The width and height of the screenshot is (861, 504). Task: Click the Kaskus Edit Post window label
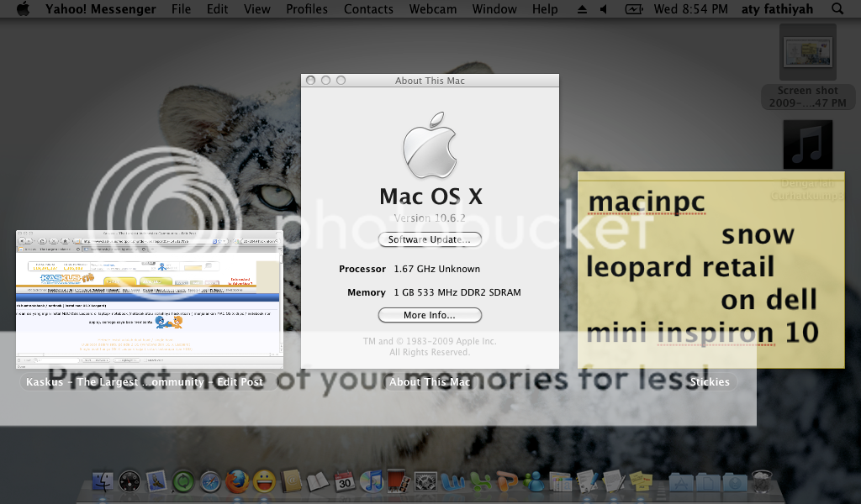(x=145, y=381)
